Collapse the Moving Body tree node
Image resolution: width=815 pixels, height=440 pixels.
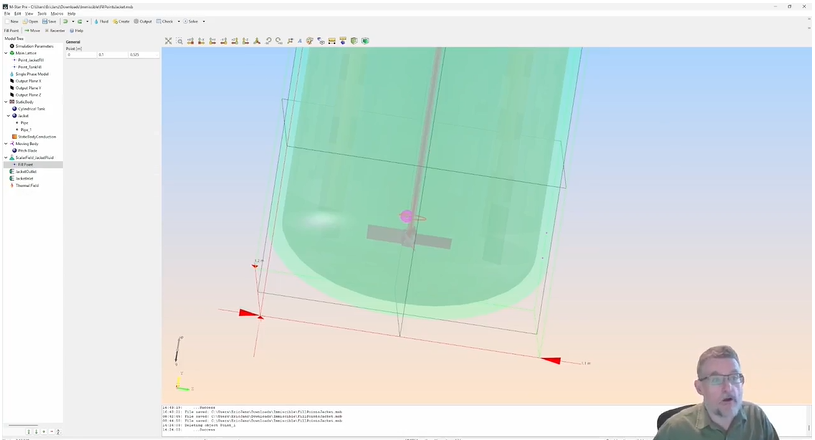(6, 144)
